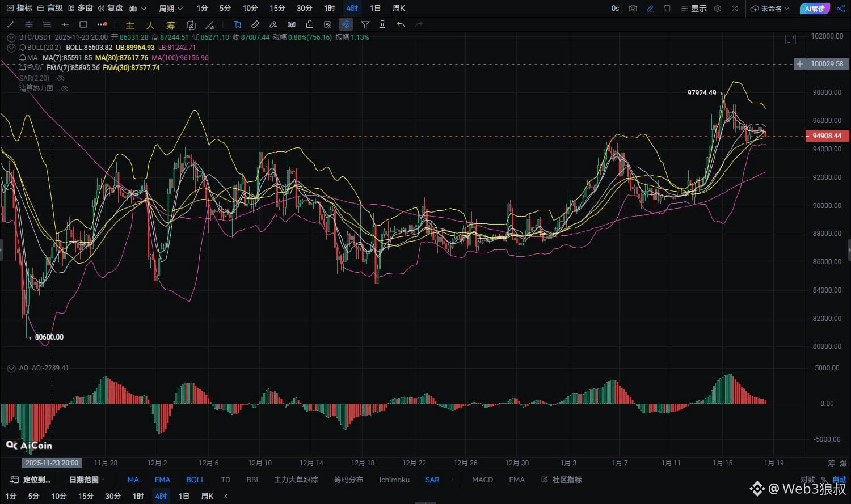Screen dimensions: 851x504
Task: Click the blue pencil drawing icon
Action: (650, 9)
